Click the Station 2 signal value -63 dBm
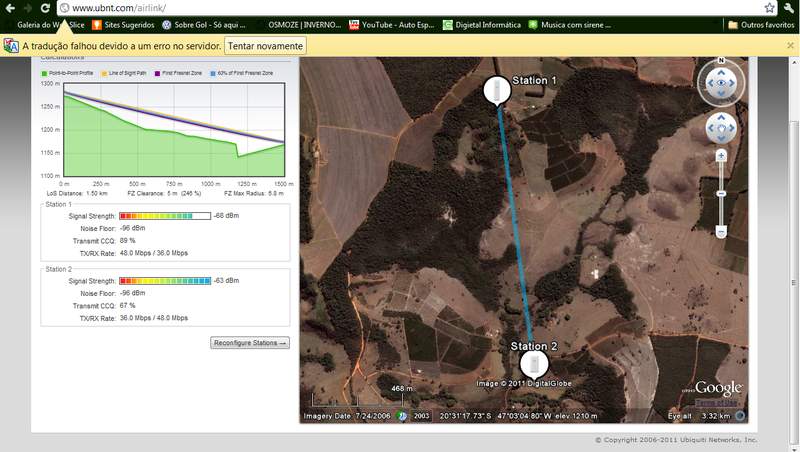The image size is (800, 452). click(x=227, y=281)
